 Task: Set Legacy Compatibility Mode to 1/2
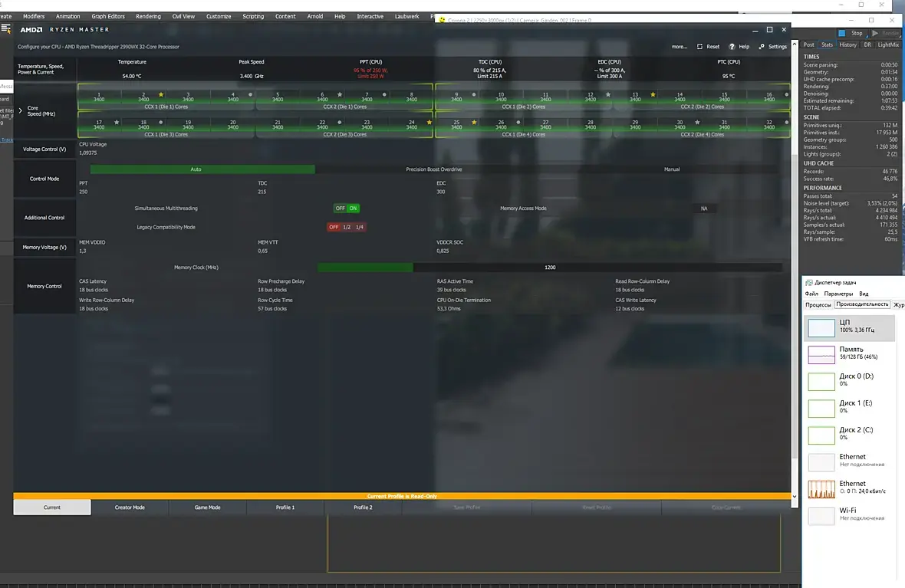click(x=347, y=228)
